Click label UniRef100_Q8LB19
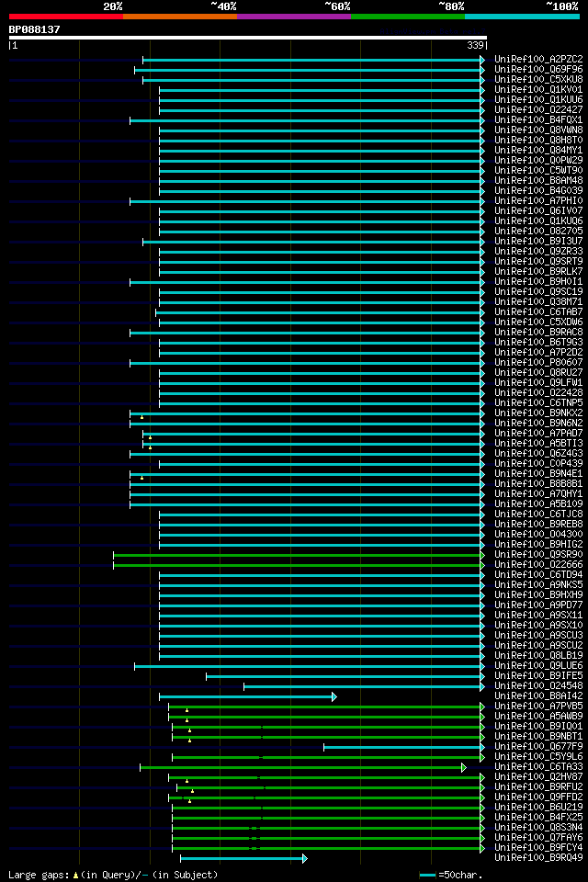588x882 pixels. [538, 656]
